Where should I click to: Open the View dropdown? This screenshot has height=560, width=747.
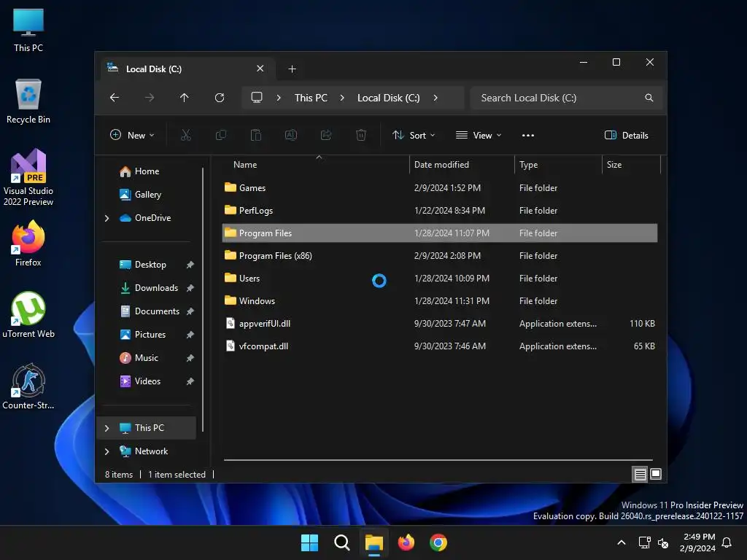479,135
